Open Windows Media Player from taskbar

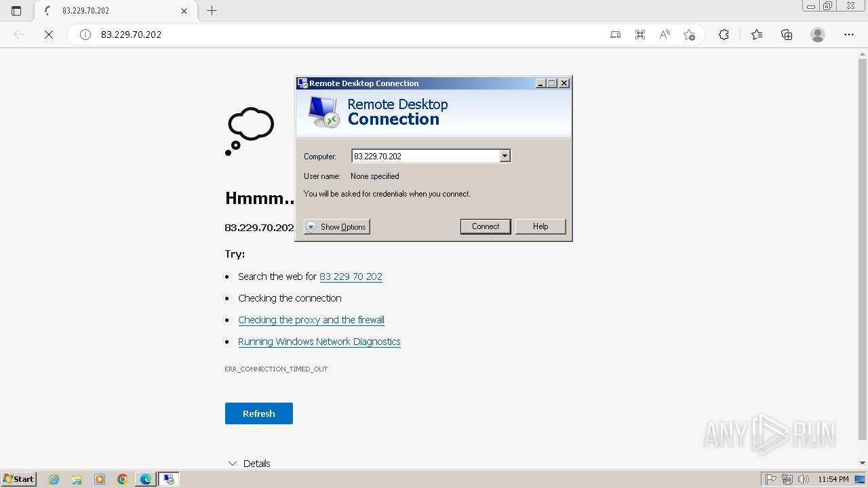click(x=100, y=479)
